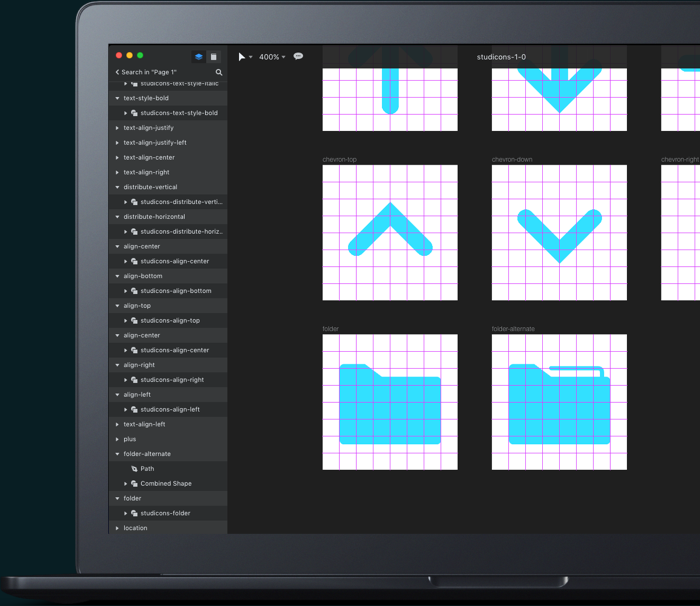Expand the text-align-justify-left layer
Image resolution: width=700 pixels, height=606 pixels.
[117, 142]
